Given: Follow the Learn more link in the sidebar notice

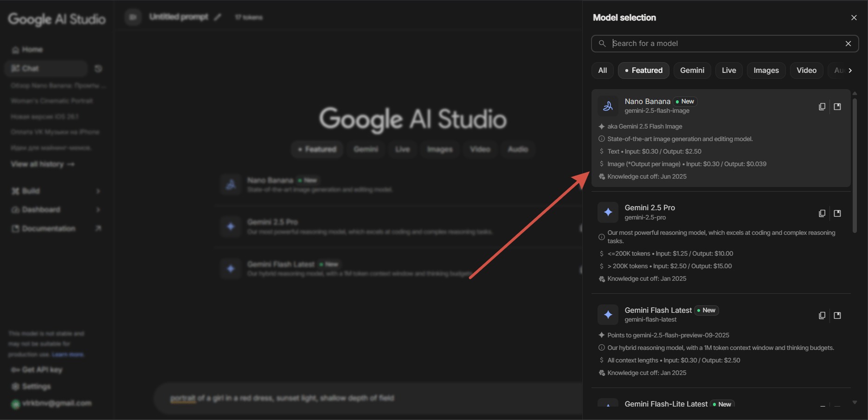Looking at the screenshot, I should 68,355.
